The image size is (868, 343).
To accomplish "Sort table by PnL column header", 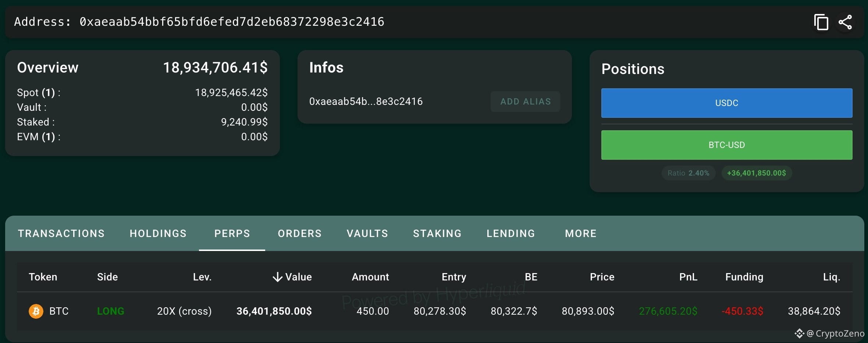I will click(688, 277).
